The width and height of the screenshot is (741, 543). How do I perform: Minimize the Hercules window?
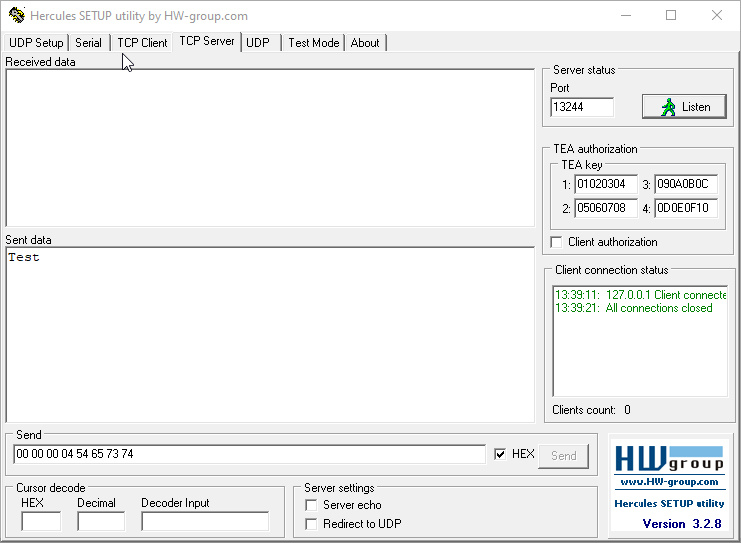point(626,16)
